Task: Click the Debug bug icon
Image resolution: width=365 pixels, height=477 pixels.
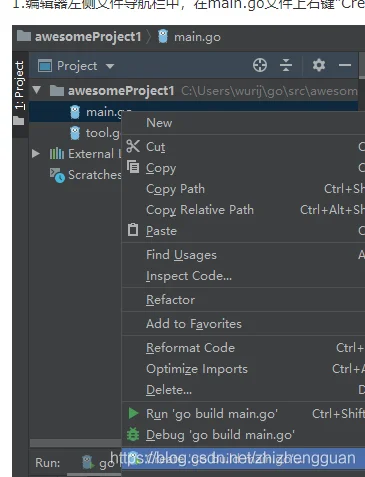Action: point(133,435)
